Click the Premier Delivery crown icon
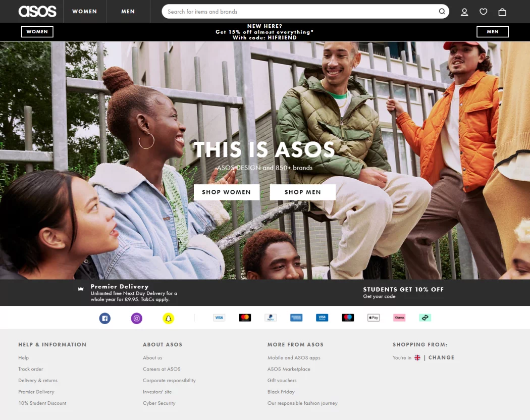The height and width of the screenshot is (420, 530). [x=81, y=289]
